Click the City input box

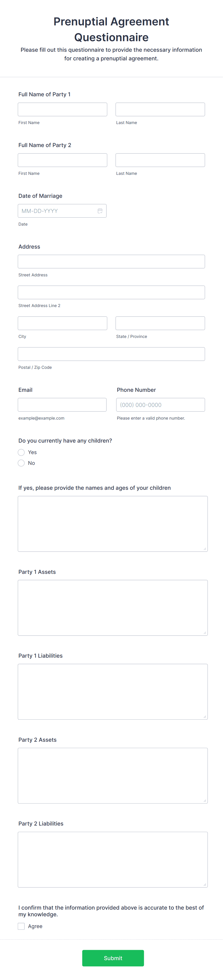(x=62, y=323)
